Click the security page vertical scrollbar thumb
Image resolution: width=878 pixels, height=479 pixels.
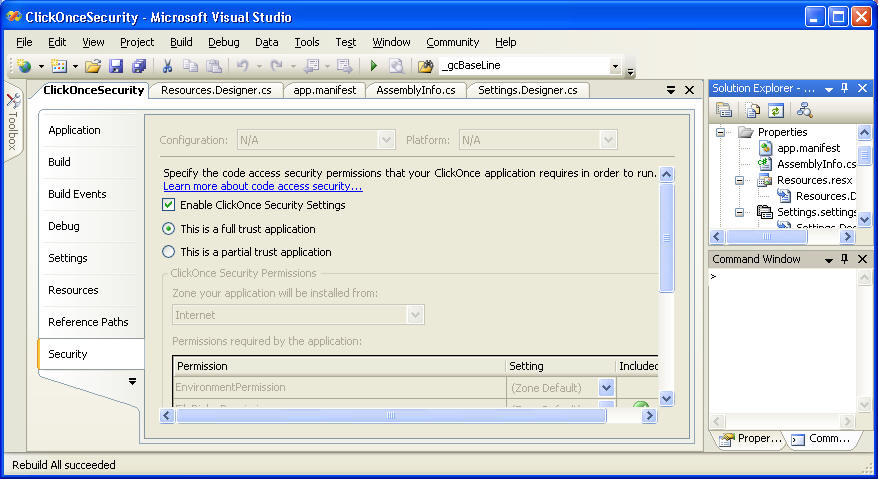coord(666,238)
